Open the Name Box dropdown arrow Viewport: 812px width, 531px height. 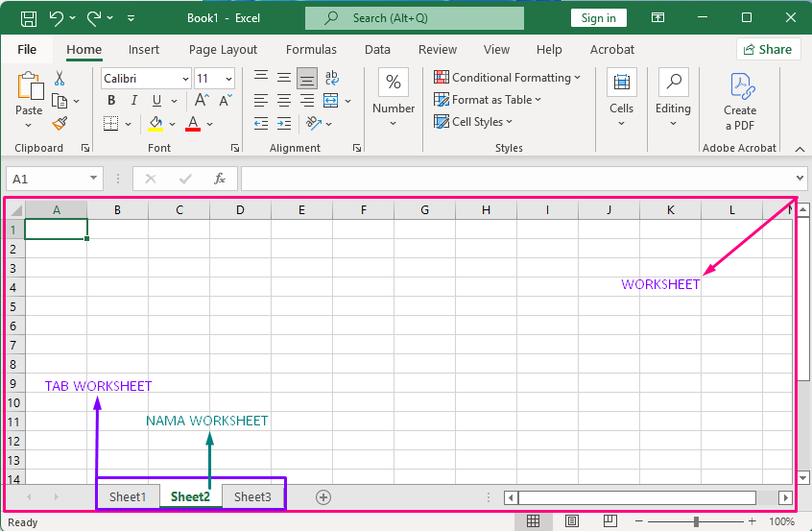pyautogui.click(x=94, y=179)
